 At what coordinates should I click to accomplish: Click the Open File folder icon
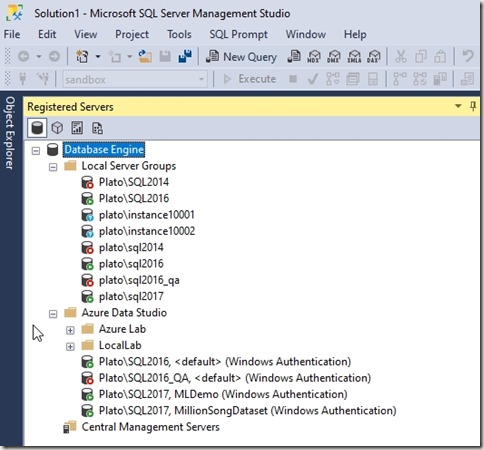point(145,57)
